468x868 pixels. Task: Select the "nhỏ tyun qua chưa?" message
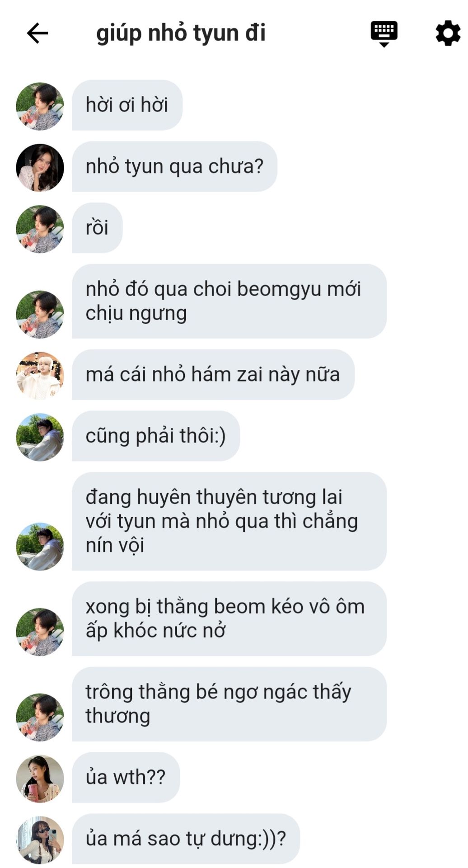(x=174, y=166)
